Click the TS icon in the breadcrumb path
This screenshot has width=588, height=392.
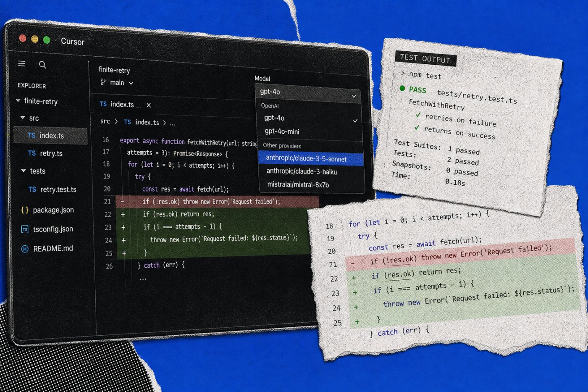(x=128, y=122)
